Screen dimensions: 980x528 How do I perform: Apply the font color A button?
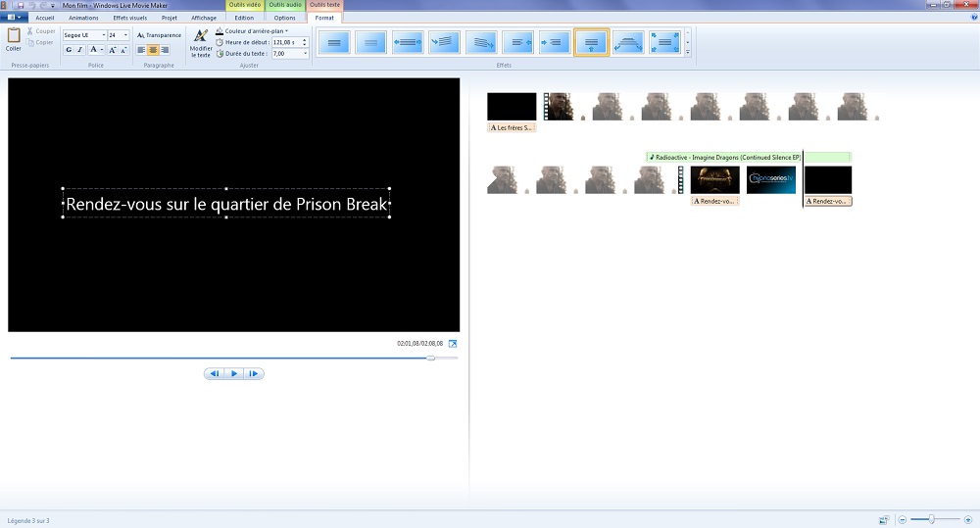(x=93, y=50)
